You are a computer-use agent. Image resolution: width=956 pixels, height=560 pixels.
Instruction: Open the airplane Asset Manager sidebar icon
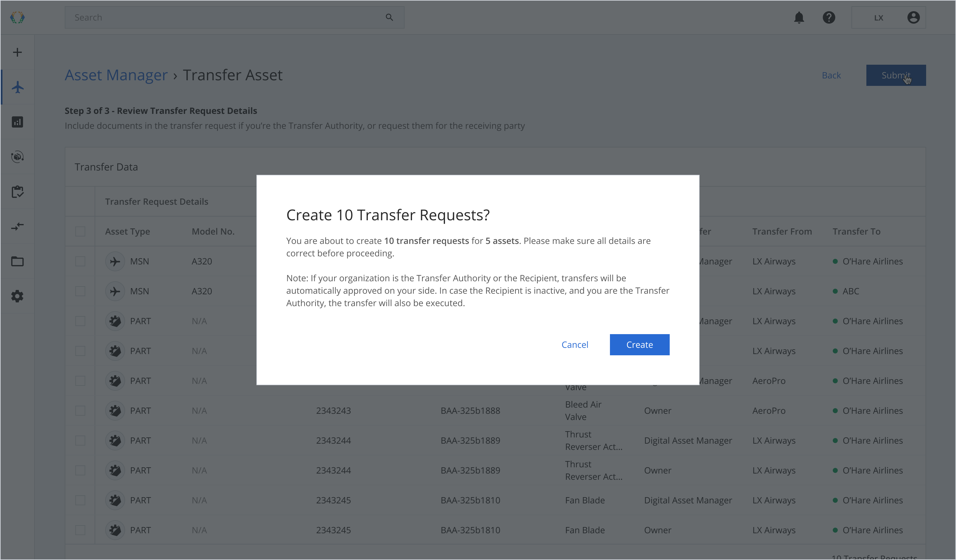(x=17, y=87)
